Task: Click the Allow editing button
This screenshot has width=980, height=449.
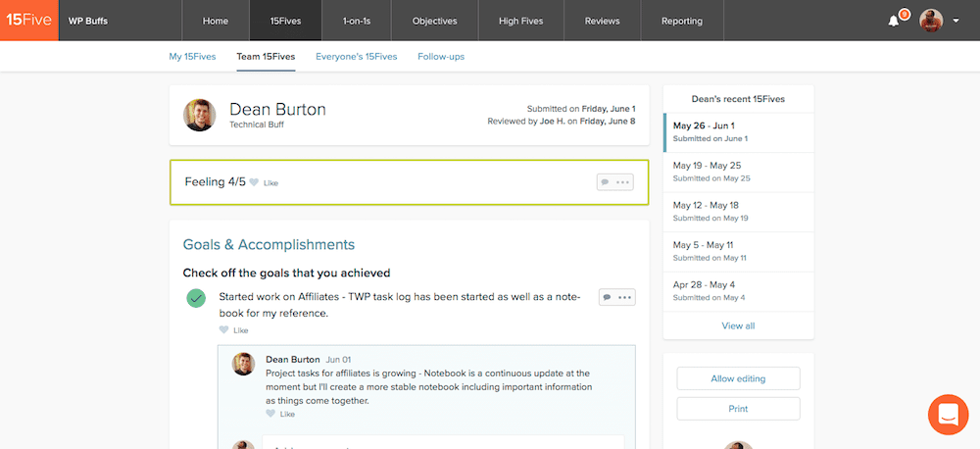Action: [738, 378]
